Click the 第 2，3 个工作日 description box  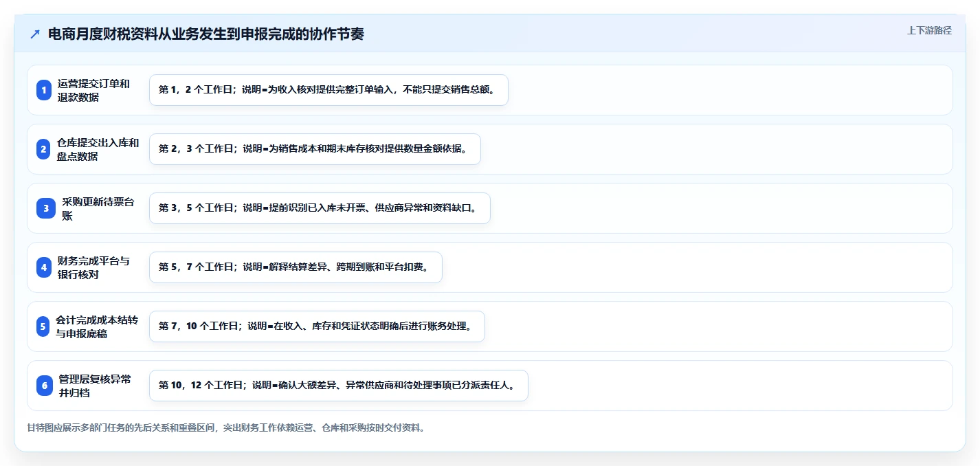315,149
